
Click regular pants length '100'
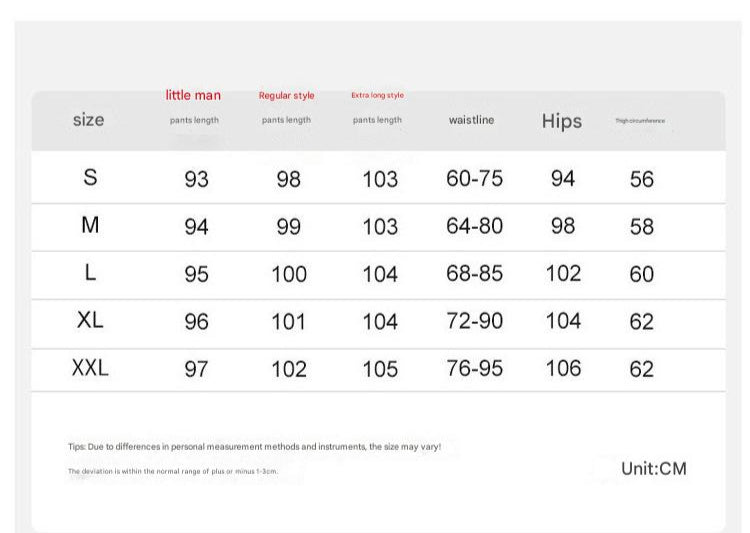pos(289,274)
